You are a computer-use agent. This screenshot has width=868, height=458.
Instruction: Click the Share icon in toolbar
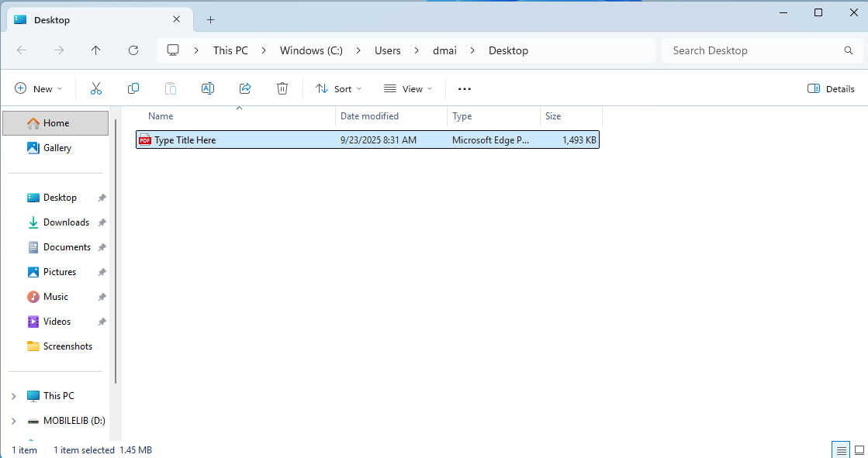(245, 88)
